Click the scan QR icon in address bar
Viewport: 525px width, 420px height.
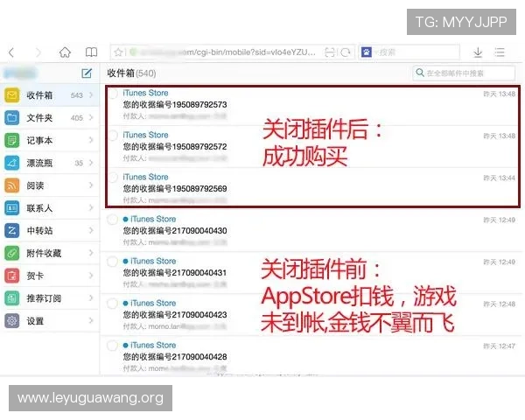click(330, 52)
